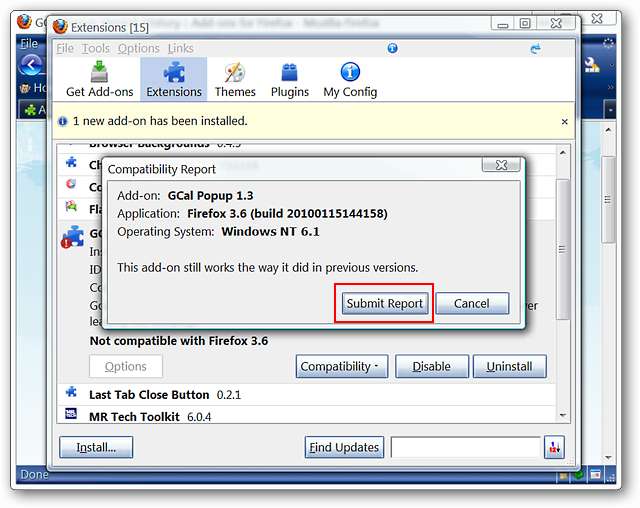Switch to the Extensions section

pos(174,80)
